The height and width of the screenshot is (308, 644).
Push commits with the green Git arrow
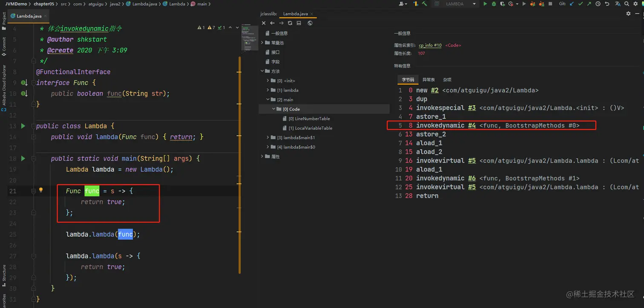pos(589,4)
